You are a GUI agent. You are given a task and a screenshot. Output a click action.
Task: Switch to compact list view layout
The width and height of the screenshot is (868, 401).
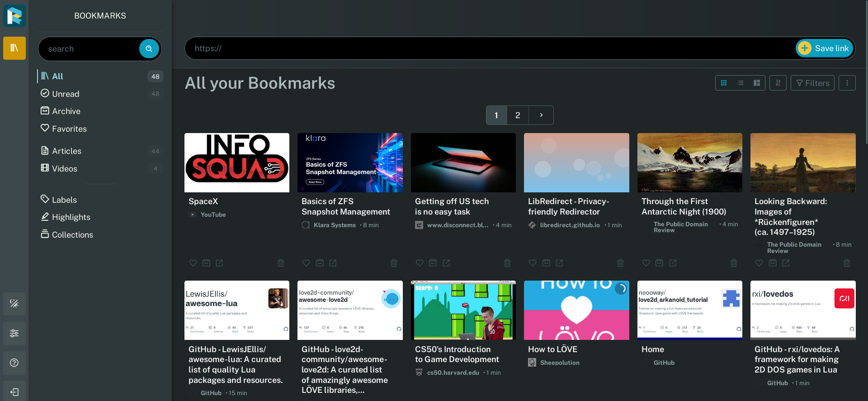pos(740,83)
